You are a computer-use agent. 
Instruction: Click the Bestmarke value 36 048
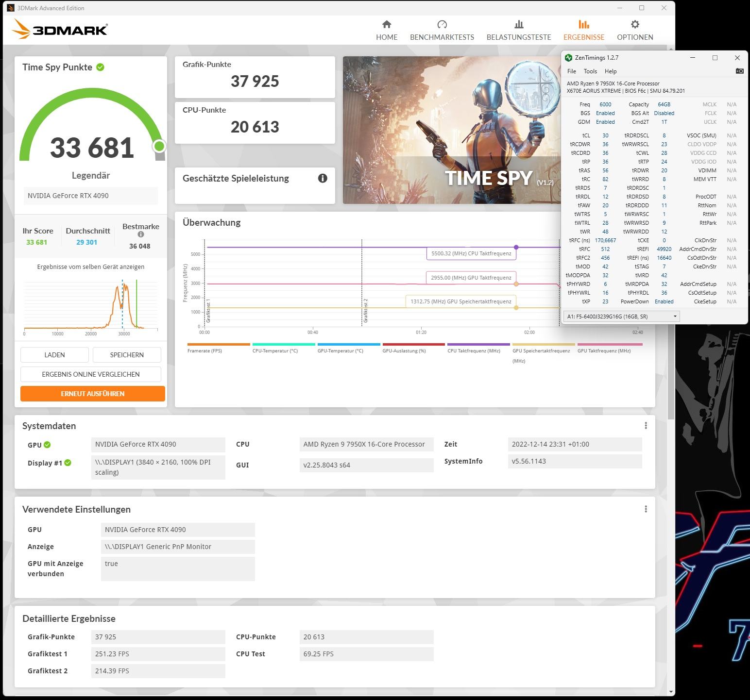click(140, 246)
